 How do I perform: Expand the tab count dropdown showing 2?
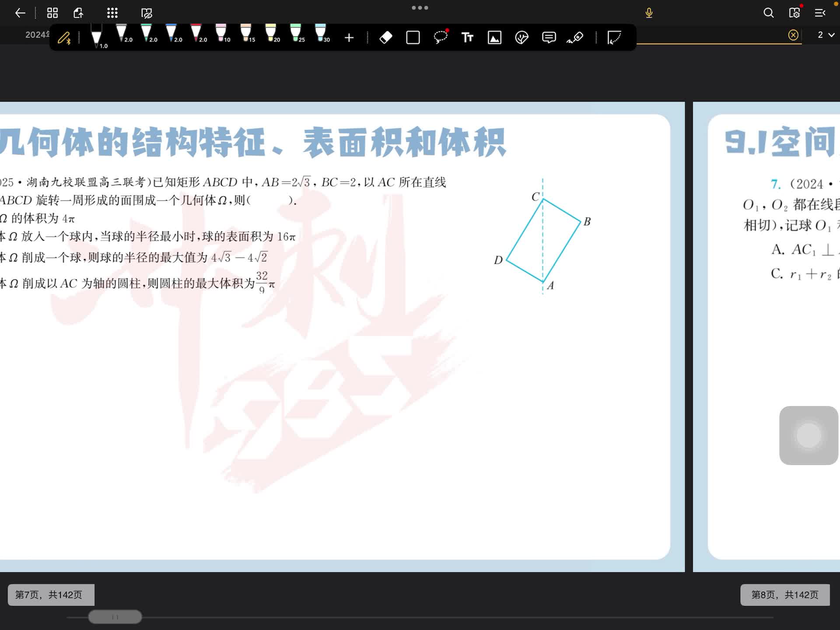point(826,35)
